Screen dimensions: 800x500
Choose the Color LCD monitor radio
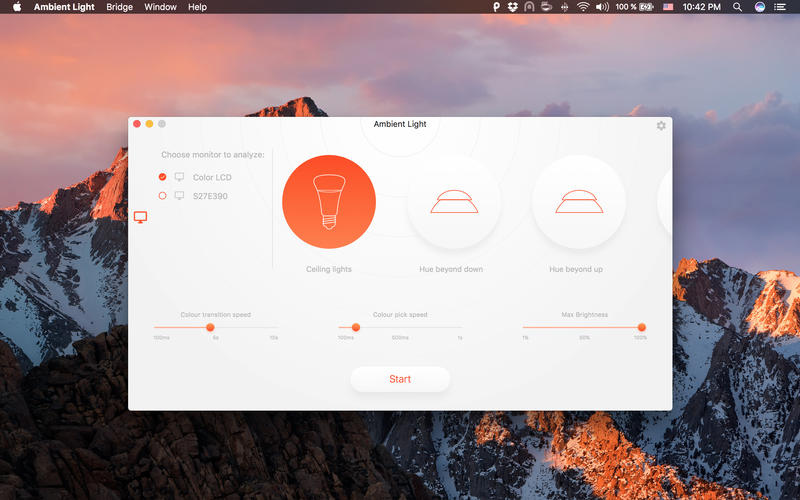162,177
